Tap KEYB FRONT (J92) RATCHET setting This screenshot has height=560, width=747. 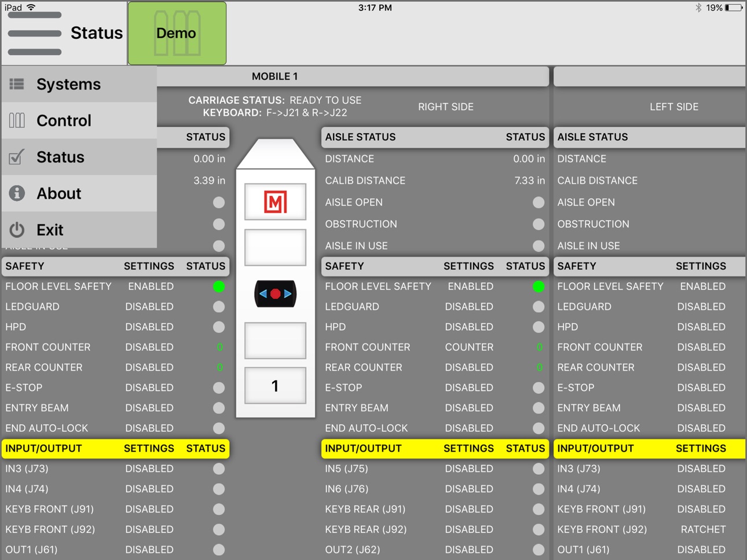703,529
